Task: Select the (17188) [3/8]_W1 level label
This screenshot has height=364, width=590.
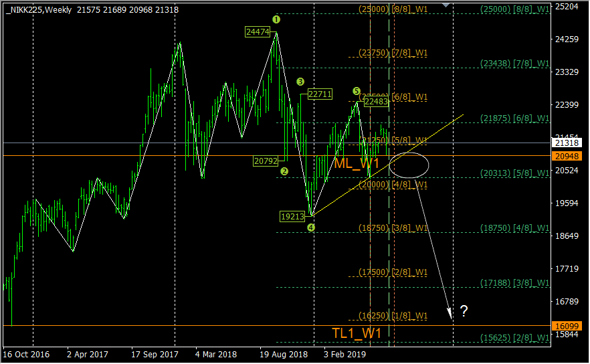Action: click(515, 282)
